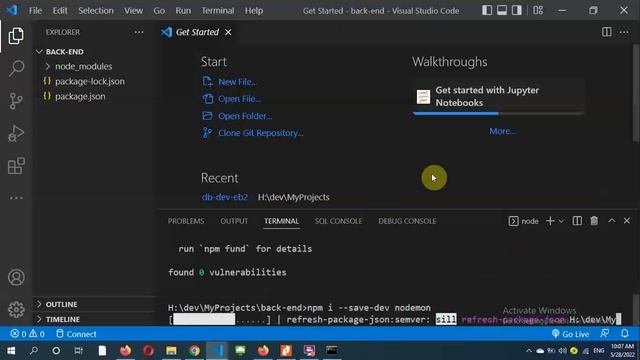Open the Accounts menu icon

click(x=16, y=278)
